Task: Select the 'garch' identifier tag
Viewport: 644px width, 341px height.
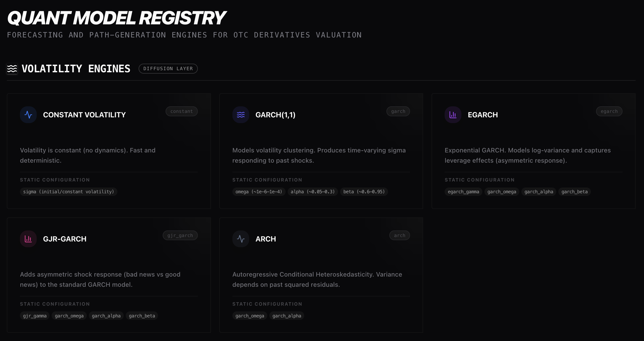Action: tap(398, 111)
